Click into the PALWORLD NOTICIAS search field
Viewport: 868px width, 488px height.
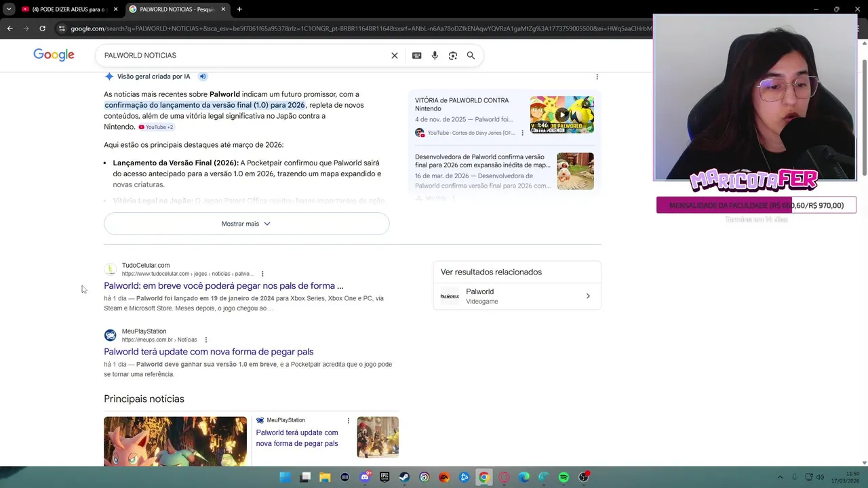(244, 56)
